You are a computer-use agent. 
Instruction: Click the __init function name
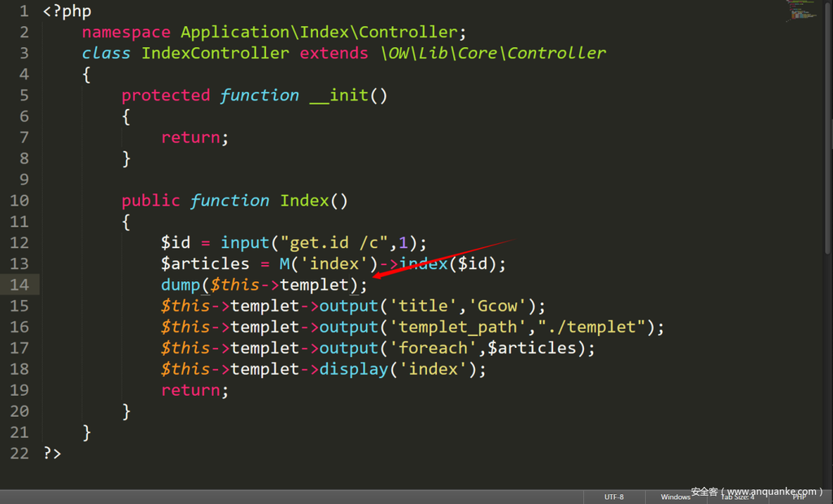338,95
